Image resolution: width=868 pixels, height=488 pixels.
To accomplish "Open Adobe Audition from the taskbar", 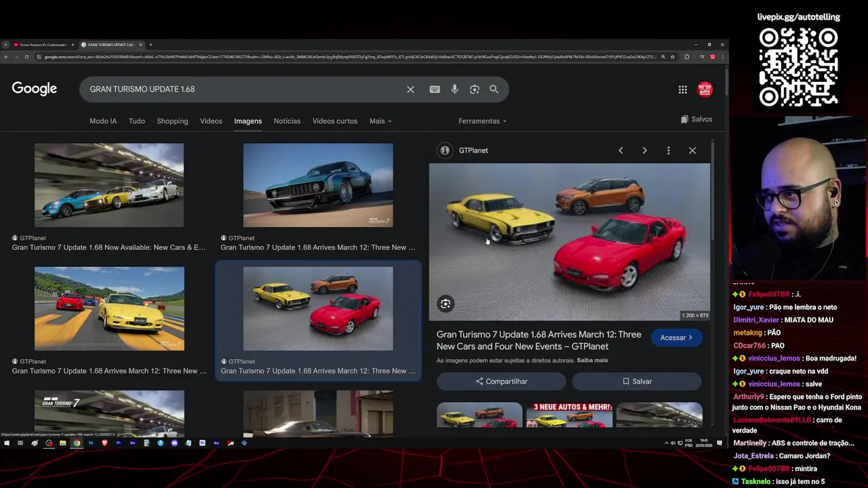I will [x=216, y=443].
